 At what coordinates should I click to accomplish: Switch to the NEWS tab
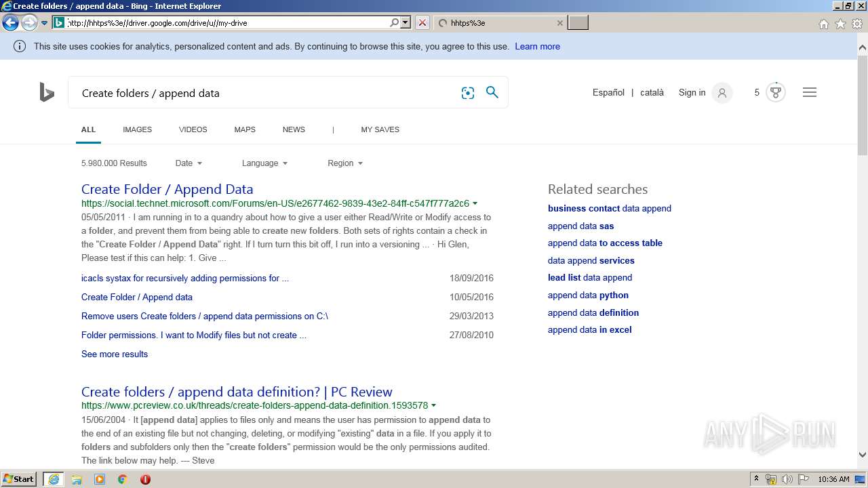294,129
